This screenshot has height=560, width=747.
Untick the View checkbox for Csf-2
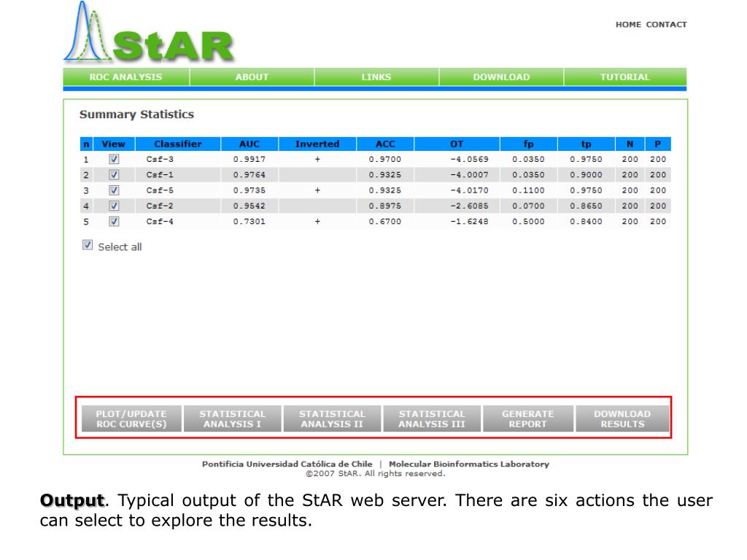(x=114, y=206)
